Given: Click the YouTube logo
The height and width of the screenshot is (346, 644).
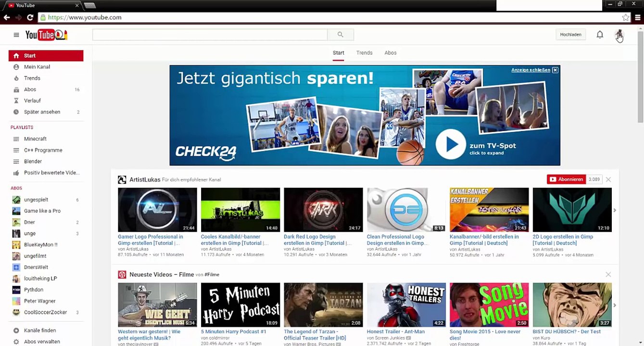Looking at the screenshot, I should coord(46,35).
